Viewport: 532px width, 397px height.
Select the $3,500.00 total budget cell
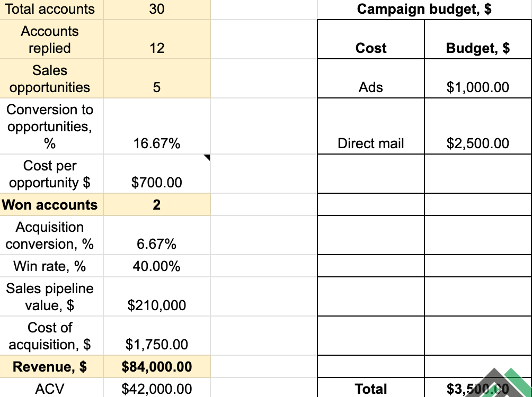(478, 388)
